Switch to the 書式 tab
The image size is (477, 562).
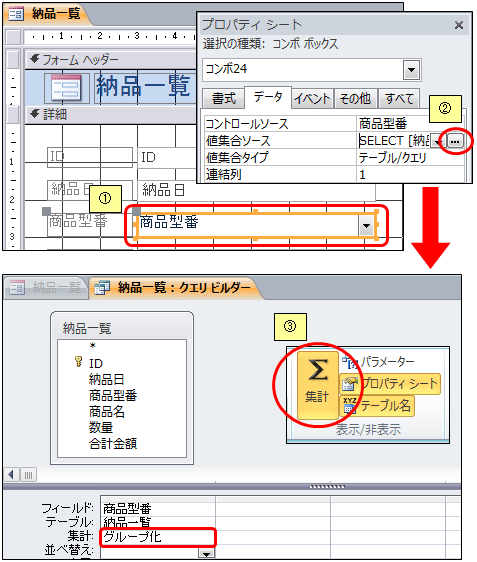coord(224,98)
